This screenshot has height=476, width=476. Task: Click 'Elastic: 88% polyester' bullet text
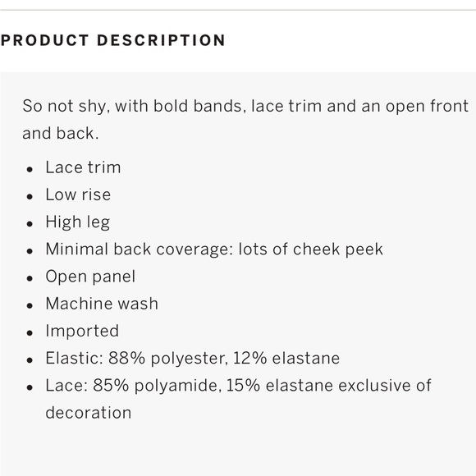(x=193, y=358)
